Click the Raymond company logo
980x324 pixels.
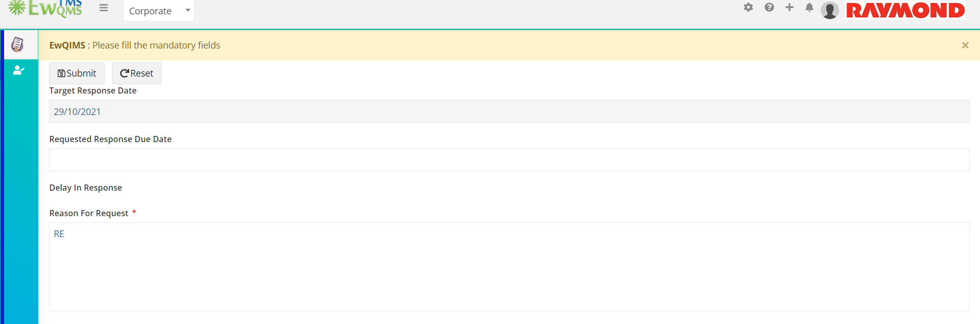point(905,10)
